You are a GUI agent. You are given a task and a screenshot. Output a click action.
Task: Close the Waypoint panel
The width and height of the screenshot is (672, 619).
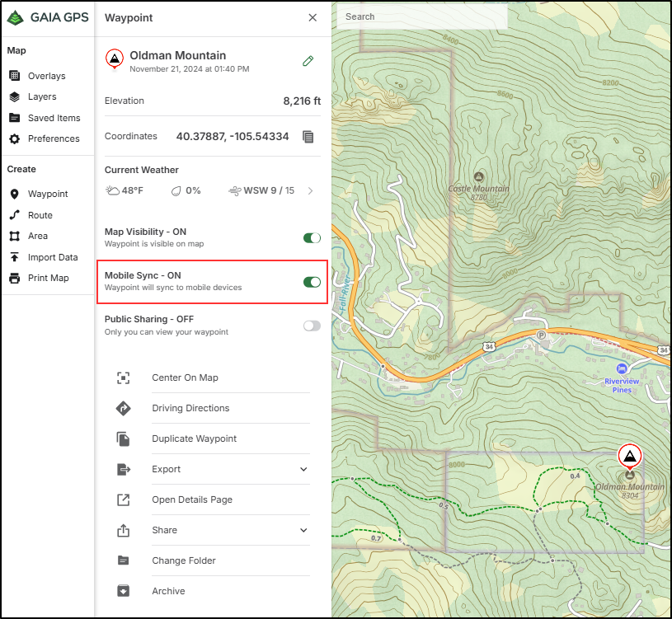point(313,17)
